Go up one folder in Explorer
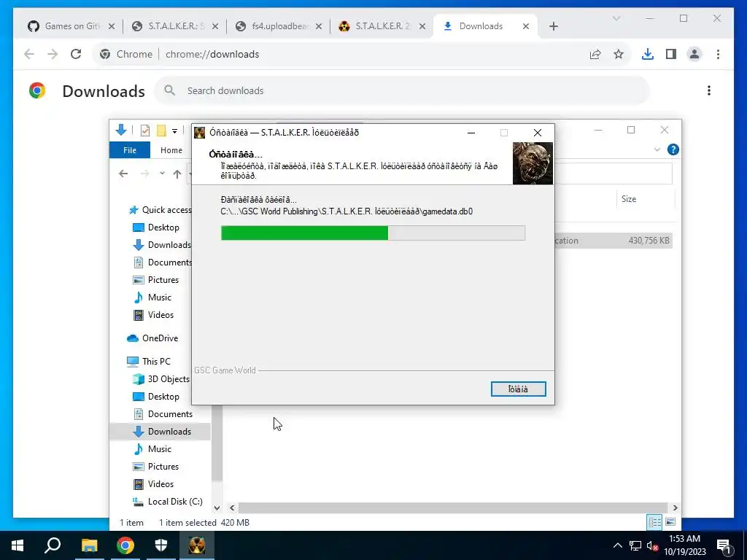Image resolution: width=747 pixels, height=560 pixels. (177, 174)
